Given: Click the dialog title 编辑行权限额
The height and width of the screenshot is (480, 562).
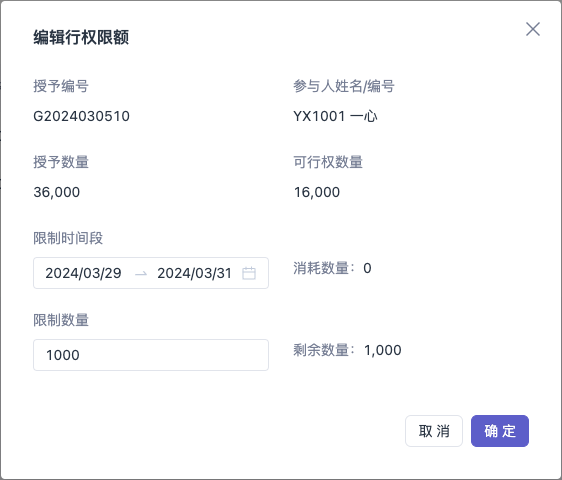Looking at the screenshot, I should 81,37.
